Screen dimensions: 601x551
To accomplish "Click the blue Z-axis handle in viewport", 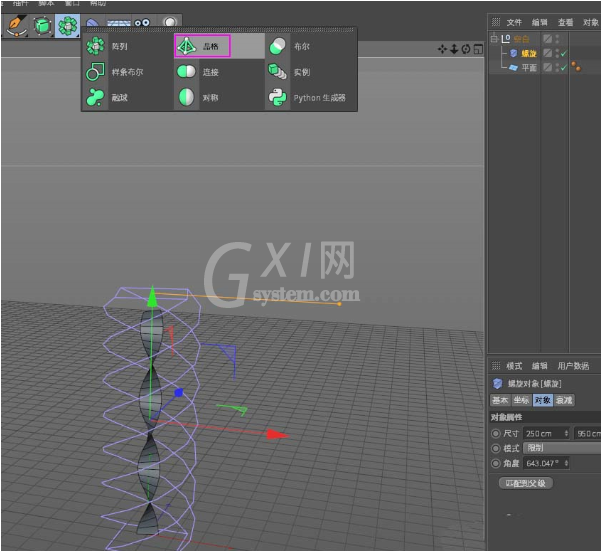I will (178, 392).
